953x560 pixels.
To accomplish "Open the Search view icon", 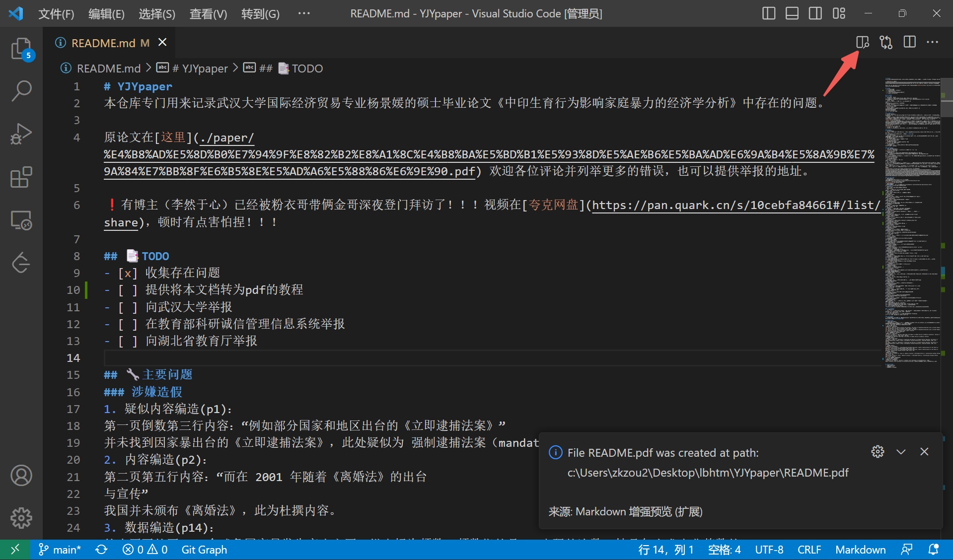I will tap(21, 91).
